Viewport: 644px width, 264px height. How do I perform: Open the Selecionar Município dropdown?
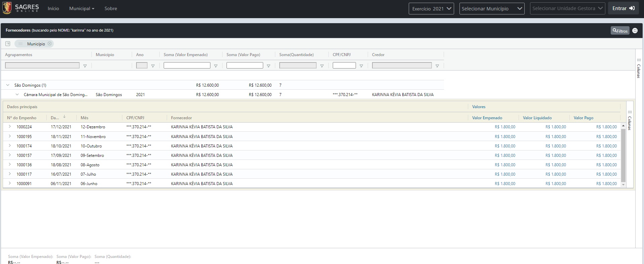[x=492, y=8]
